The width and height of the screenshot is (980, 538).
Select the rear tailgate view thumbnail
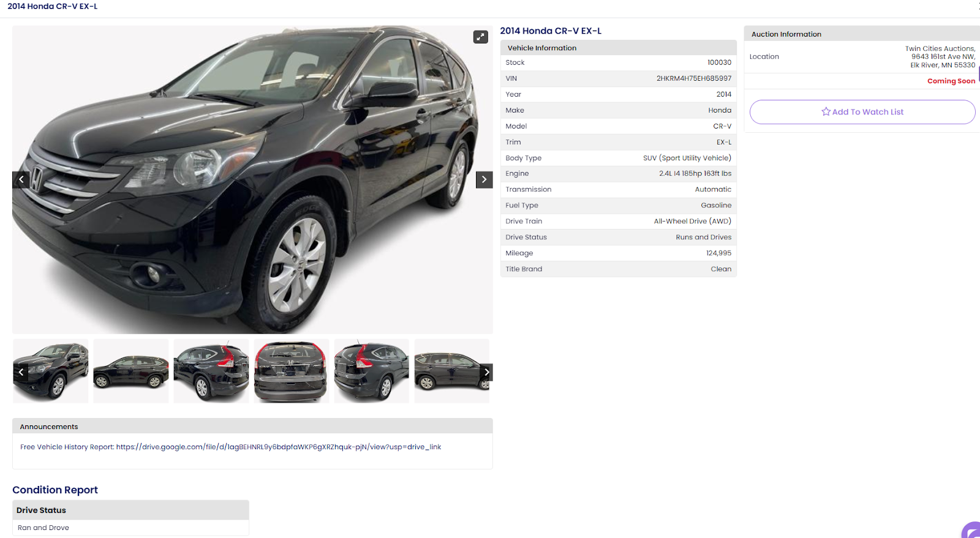click(292, 372)
